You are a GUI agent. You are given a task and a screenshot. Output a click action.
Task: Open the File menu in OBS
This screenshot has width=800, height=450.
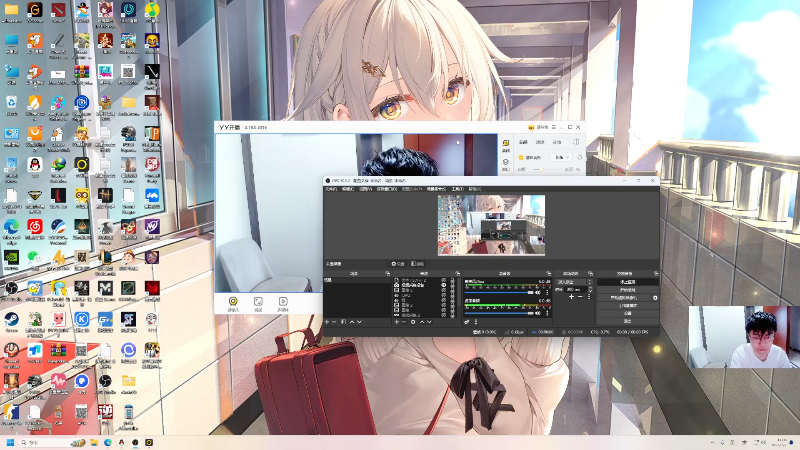331,189
